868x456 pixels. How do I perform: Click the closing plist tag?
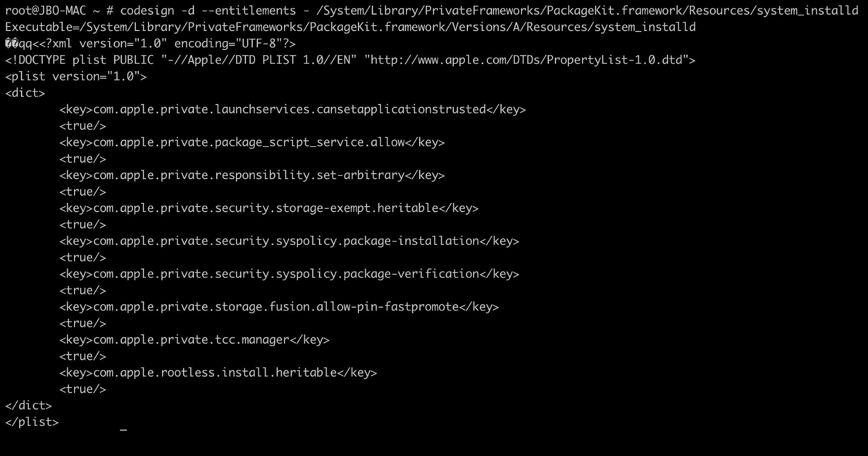pyautogui.click(x=32, y=422)
